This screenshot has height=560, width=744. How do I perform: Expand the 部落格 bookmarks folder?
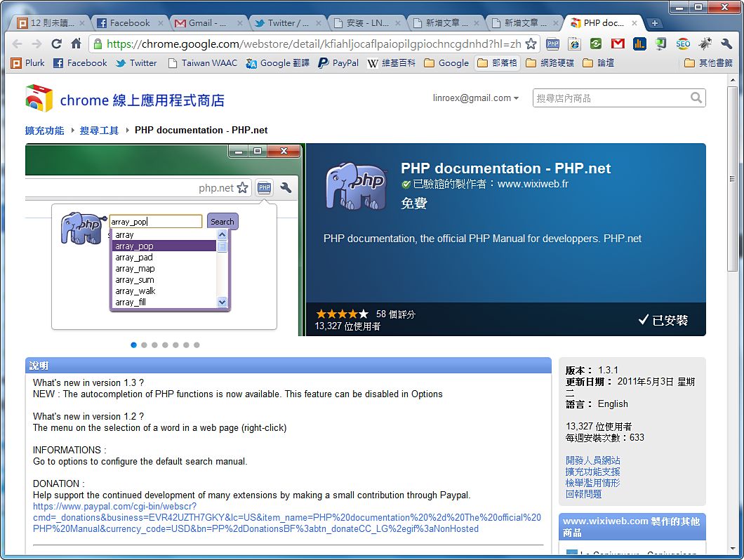pos(497,62)
